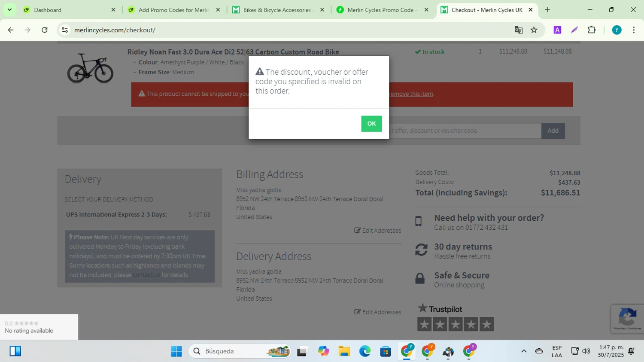View site information icon in address bar
The height and width of the screenshot is (362, 644).
(x=65, y=30)
